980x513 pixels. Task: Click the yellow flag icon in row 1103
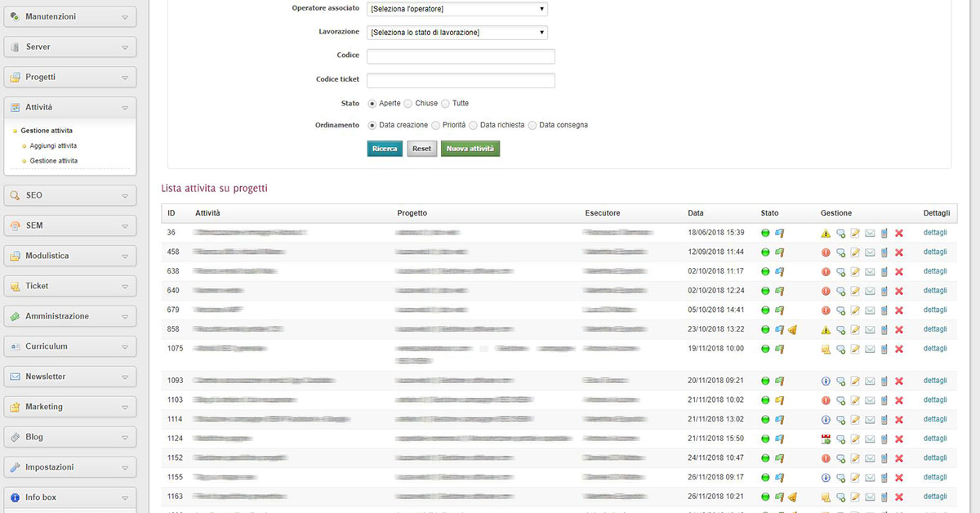[x=780, y=400]
